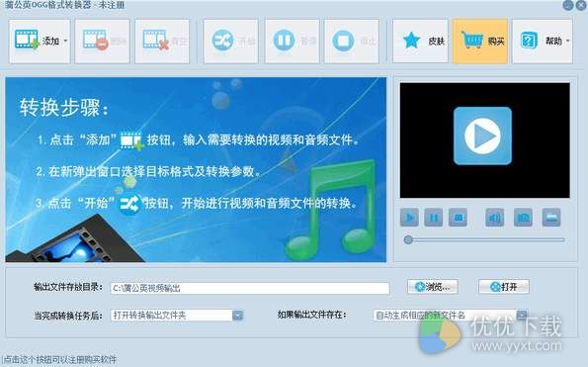The image size is (588, 367).
Task: Expand the 添加 button dropdown arrow
Action: pyautogui.click(x=65, y=41)
